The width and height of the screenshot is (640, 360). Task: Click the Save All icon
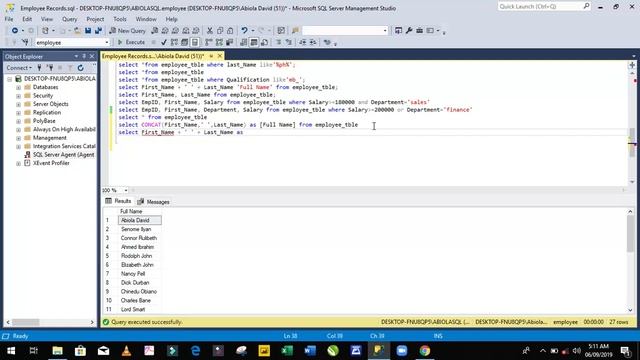[98, 31]
